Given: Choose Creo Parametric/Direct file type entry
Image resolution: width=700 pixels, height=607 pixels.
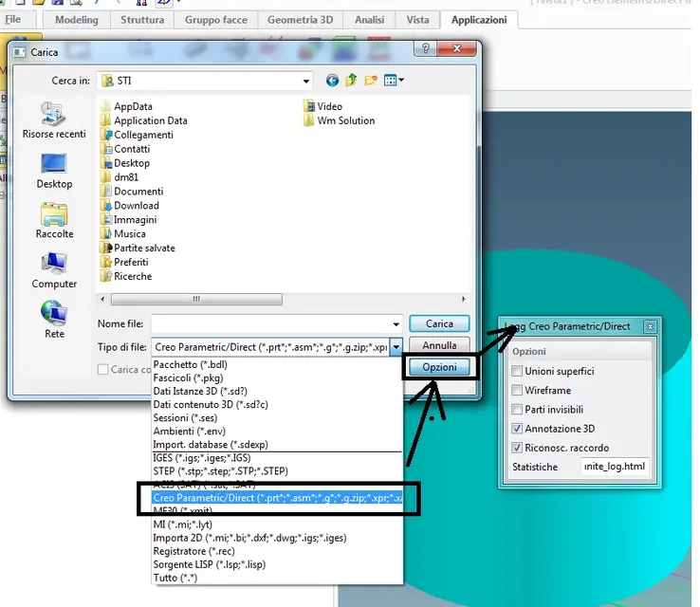Looking at the screenshot, I should (x=277, y=498).
